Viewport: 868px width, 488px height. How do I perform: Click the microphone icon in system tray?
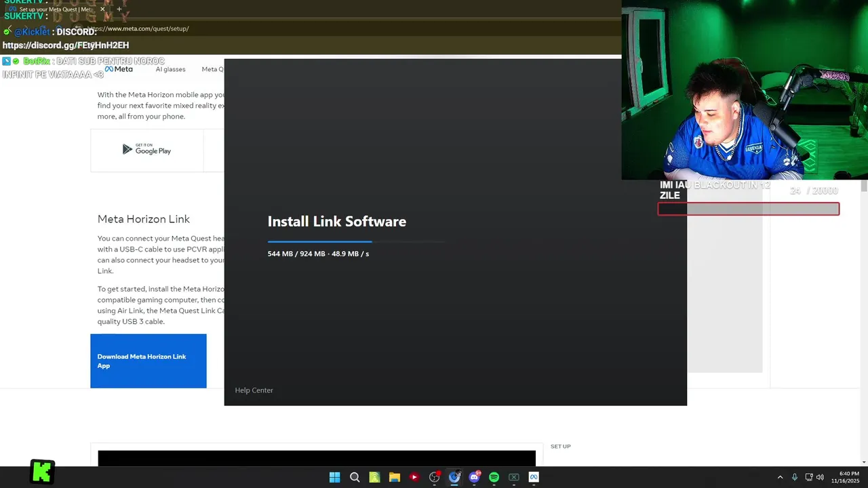tap(795, 477)
